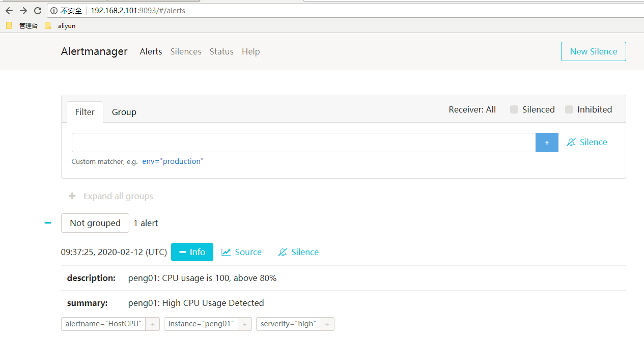Click the alert row Silence link
The height and width of the screenshot is (337, 644).
298,252
